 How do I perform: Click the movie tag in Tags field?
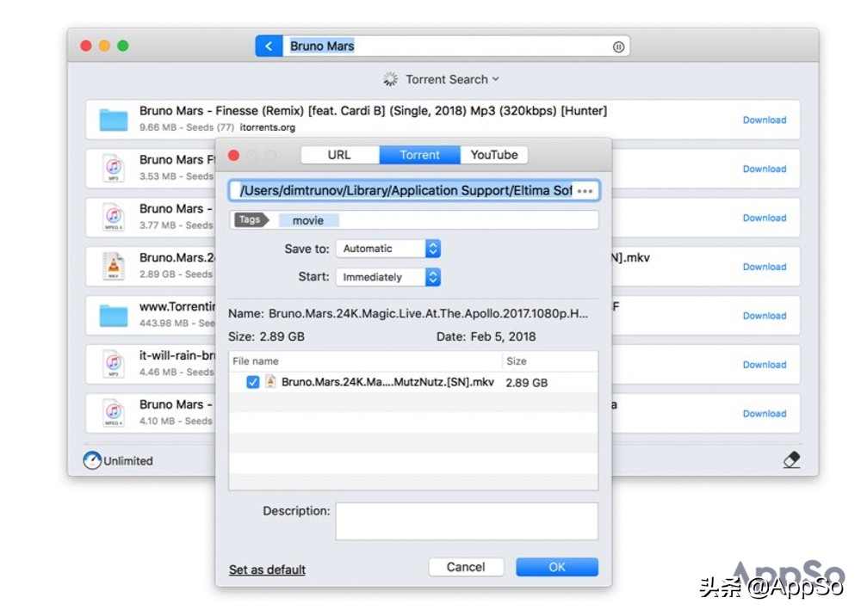pos(308,220)
